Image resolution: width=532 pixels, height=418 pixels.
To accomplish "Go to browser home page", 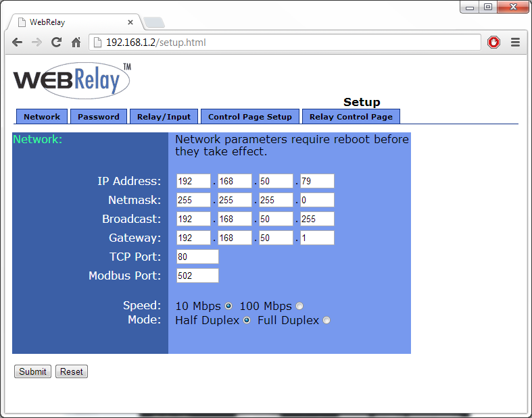I will coord(76,43).
